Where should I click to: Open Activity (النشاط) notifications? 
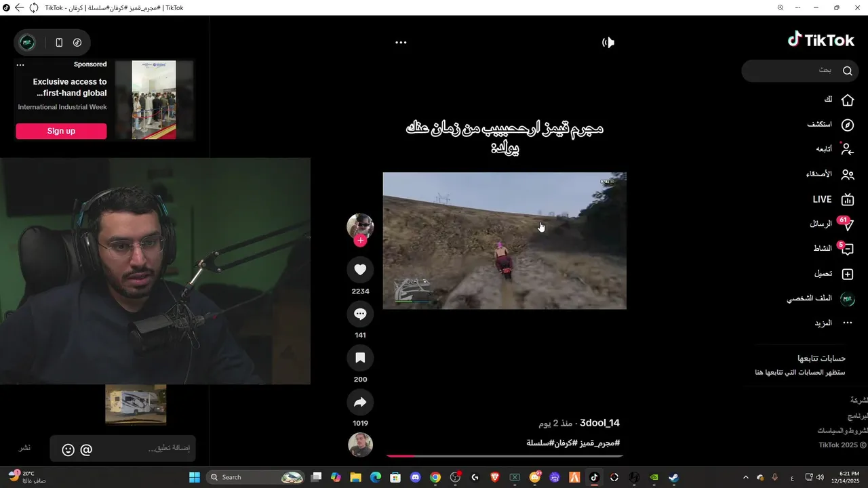tap(833, 249)
